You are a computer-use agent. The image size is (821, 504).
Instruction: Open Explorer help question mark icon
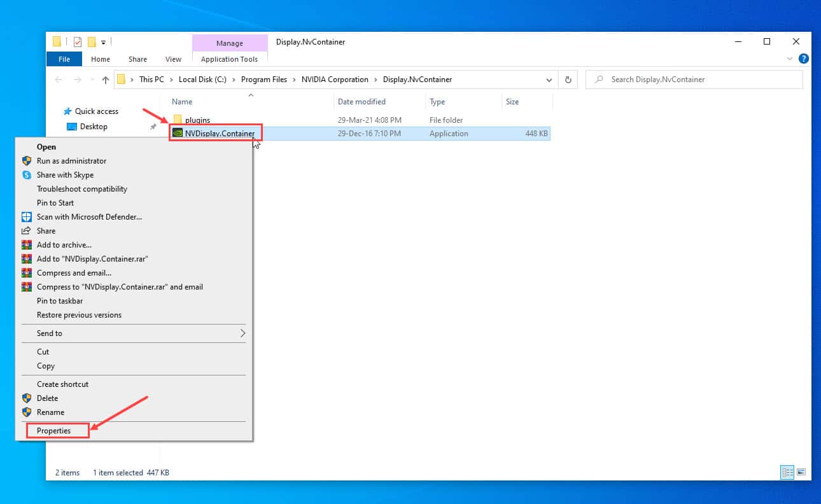[x=804, y=59]
